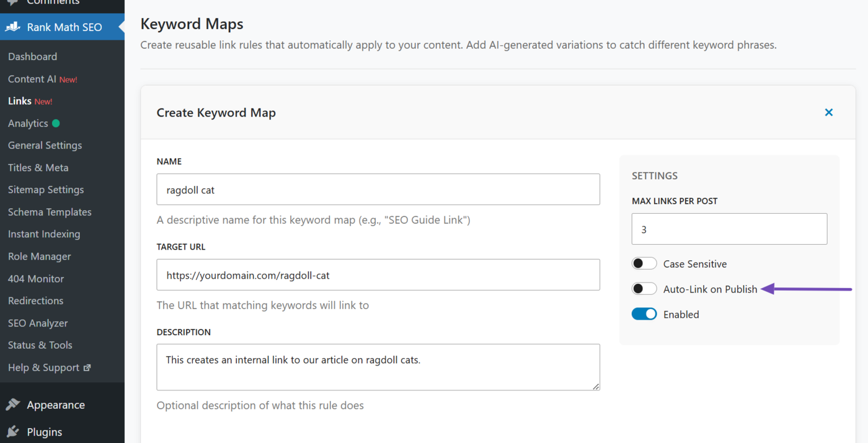
Task: Turn on Auto-Link on Publish
Action: pos(644,288)
